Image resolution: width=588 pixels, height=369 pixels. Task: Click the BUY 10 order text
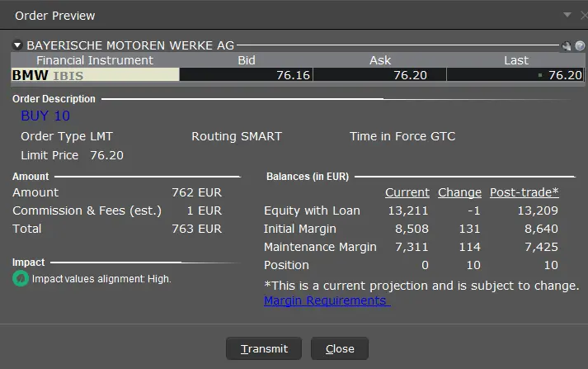point(45,116)
